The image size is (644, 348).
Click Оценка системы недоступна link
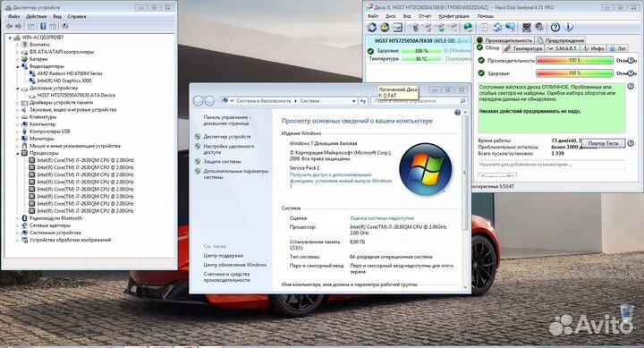pyautogui.click(x=382, y=218)
